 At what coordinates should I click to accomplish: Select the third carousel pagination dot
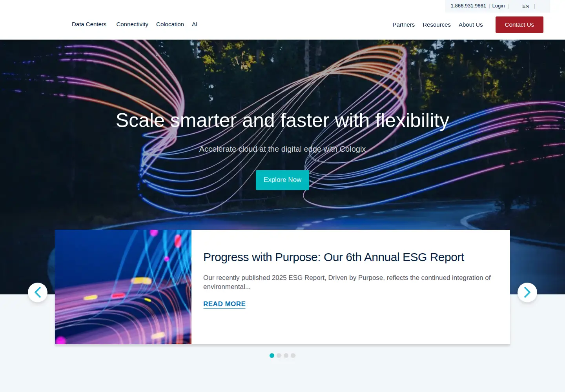point(286,356)
